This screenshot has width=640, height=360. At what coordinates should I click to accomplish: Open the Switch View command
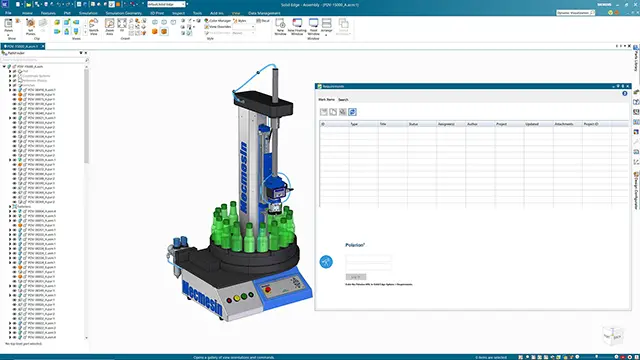pyautogui.click(x=93, y=27)
